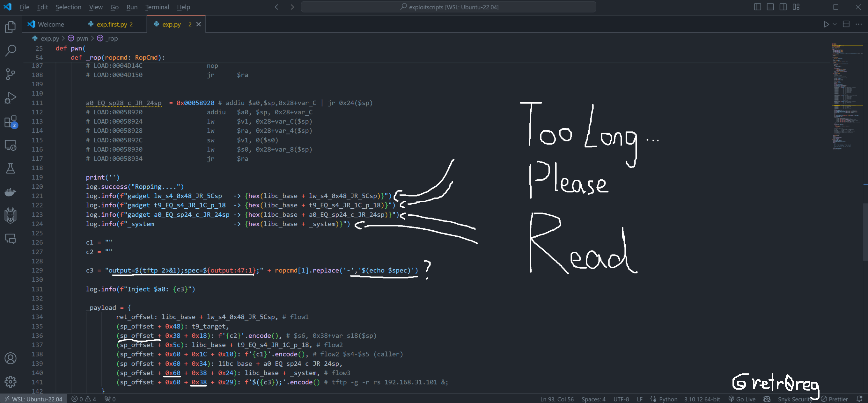Open Manage gear settings icon
The width and height of the screenshot is (868, 403).
11,381
